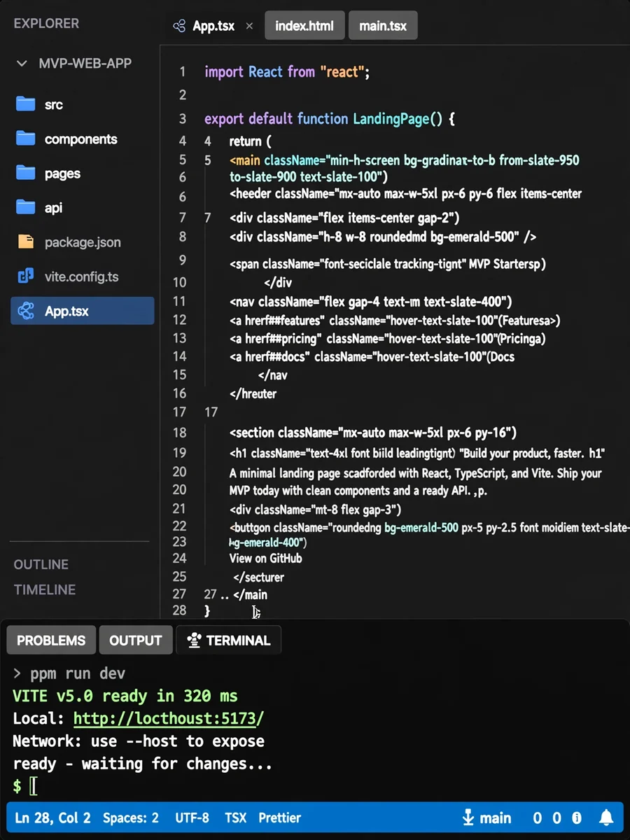Open the PROBLEMS panel tab
This screenshot has height=840, width=630.
[x=51, y=640]
